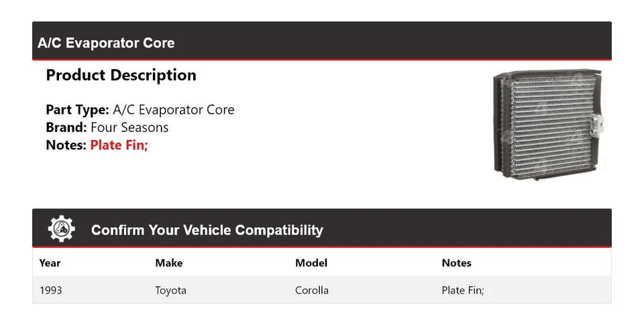Select the Notes column header in table
Screen dimensions: 644x325
point(456,263)
